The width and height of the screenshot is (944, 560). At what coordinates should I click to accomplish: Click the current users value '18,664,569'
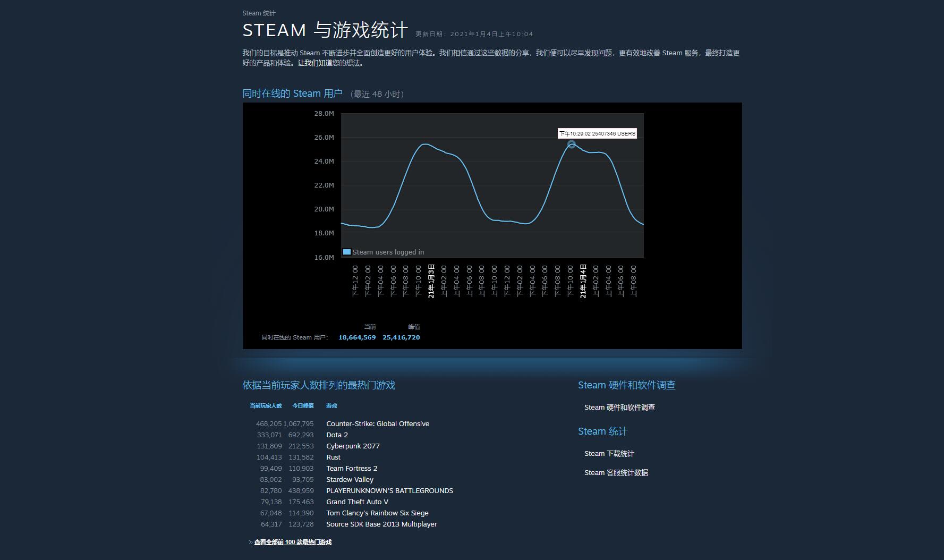[357, 337]
